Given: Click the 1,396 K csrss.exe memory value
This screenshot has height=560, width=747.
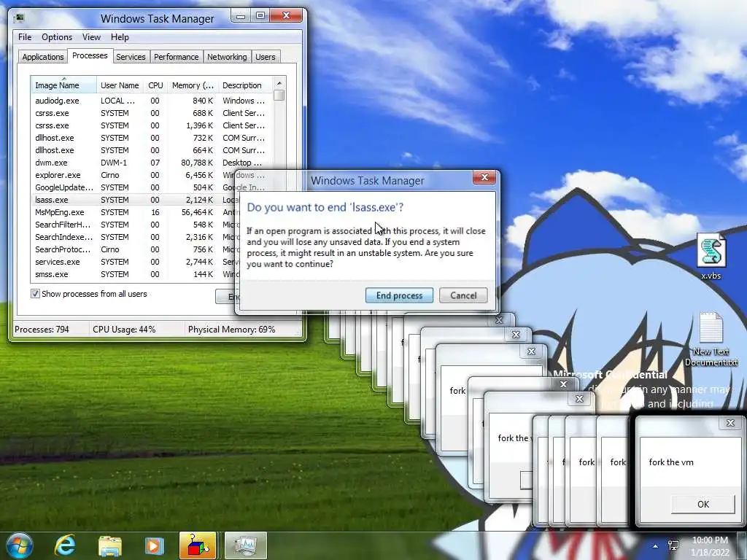Looking at the screenshot, I should click(x=199, y=125).
